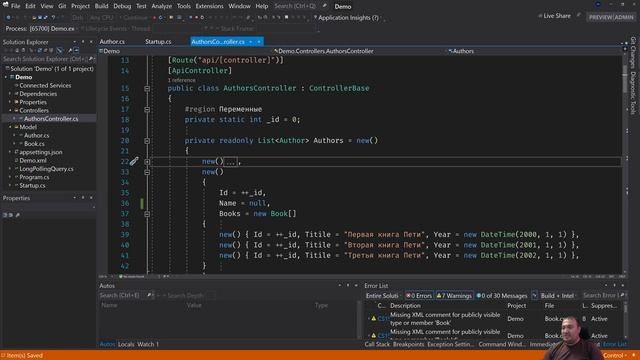Click Solution Explorer properties wrench icon

[70, 50]
